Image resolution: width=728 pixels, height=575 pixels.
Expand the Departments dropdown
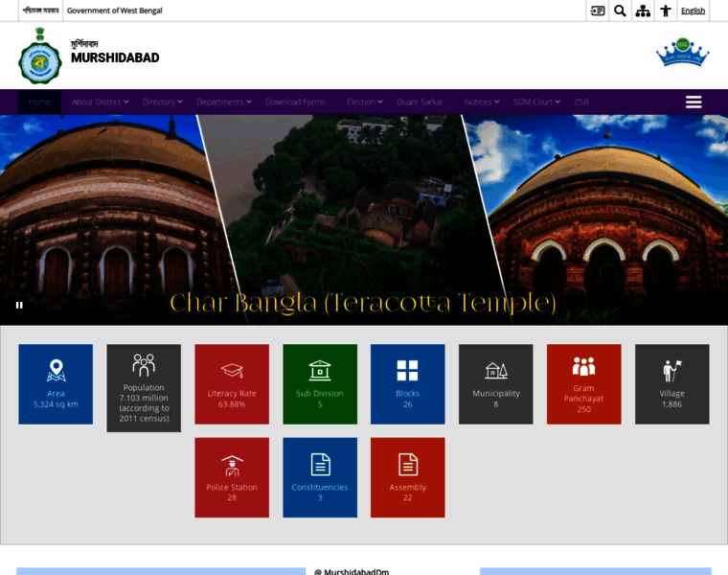coord(224,102)
